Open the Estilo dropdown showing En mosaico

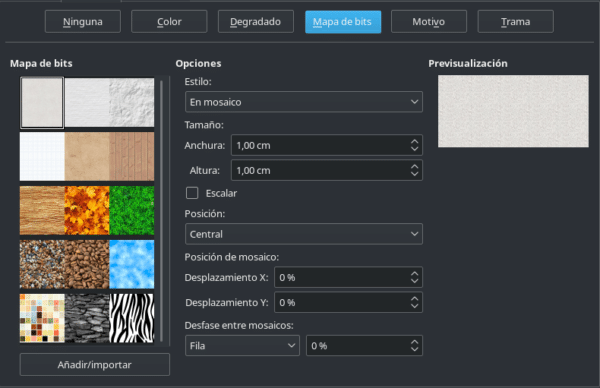[304, 102]
